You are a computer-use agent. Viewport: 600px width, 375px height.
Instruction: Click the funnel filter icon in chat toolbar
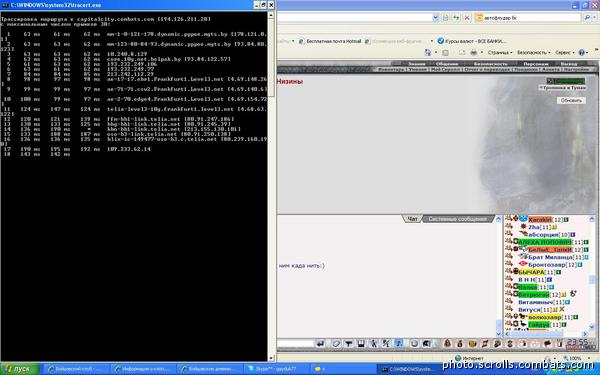(x=349, y=344)
